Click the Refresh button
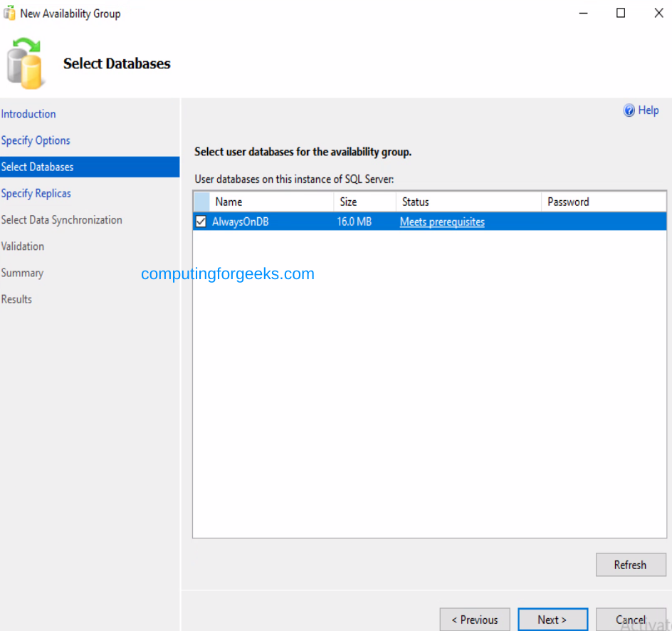This screenshot has height=631, width=672. click(x=631, y=564)
